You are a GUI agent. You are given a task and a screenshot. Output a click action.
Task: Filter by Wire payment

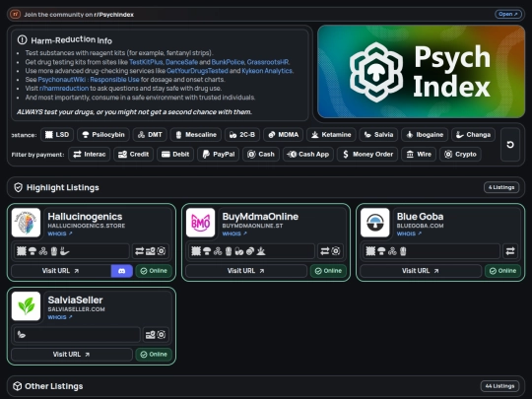click(x=419, y=155)
